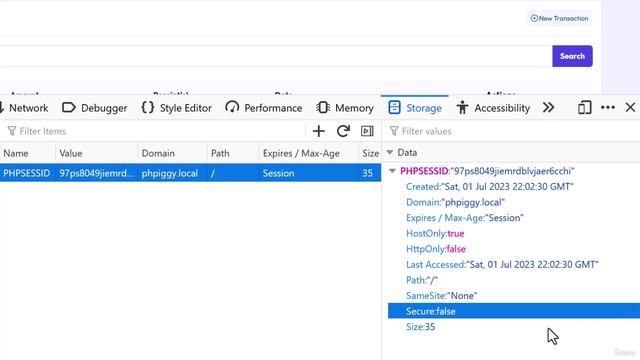The image size is (640, 360).
Task: Focus the transaction search input field
Action: 276,56
